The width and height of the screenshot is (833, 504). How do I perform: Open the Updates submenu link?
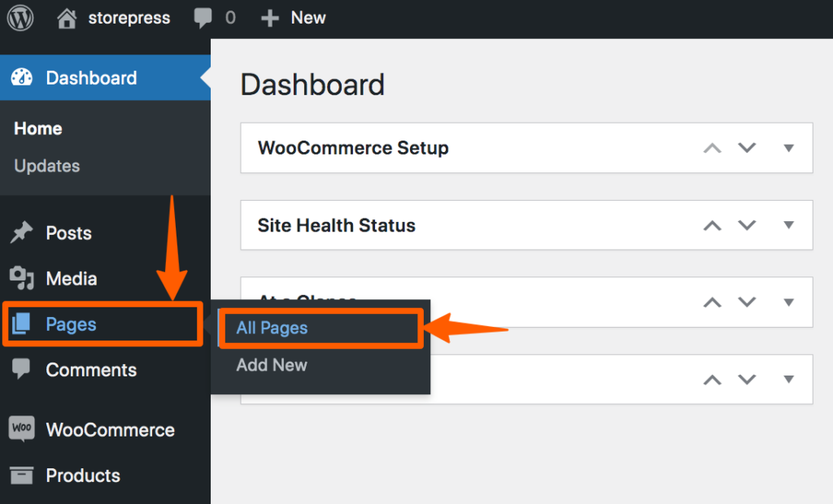click(46, 166)
